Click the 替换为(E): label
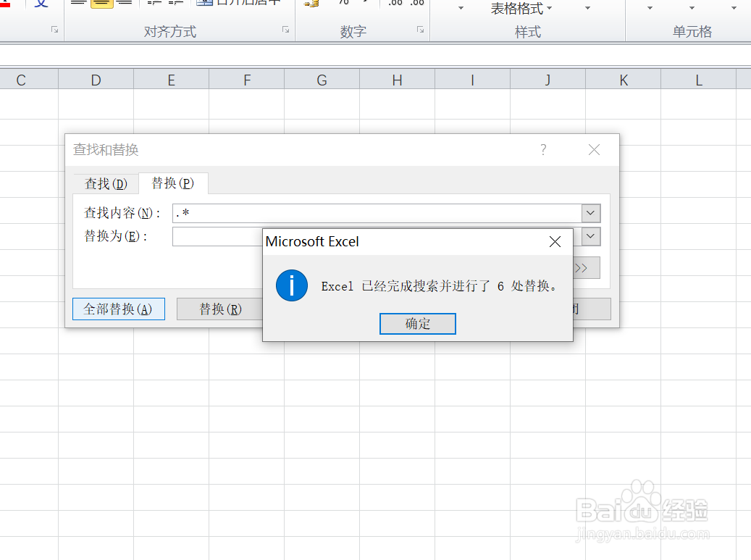 point(116,236)
